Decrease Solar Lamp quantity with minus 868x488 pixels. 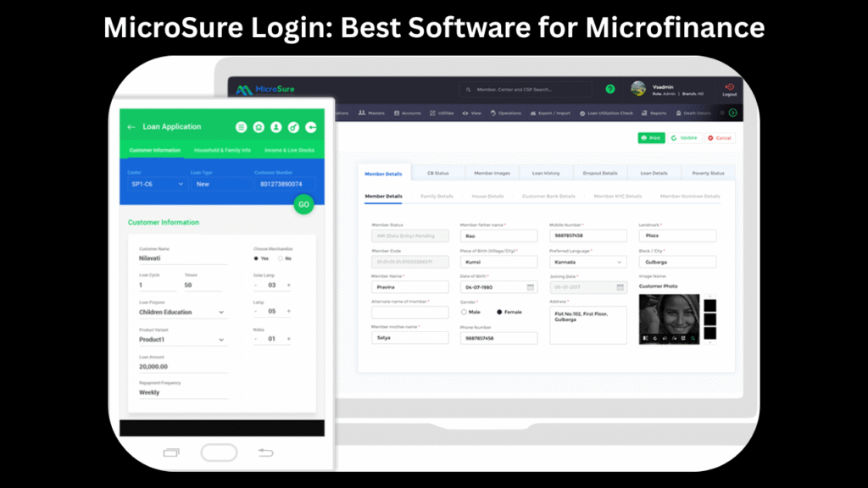tap(255, 286)
